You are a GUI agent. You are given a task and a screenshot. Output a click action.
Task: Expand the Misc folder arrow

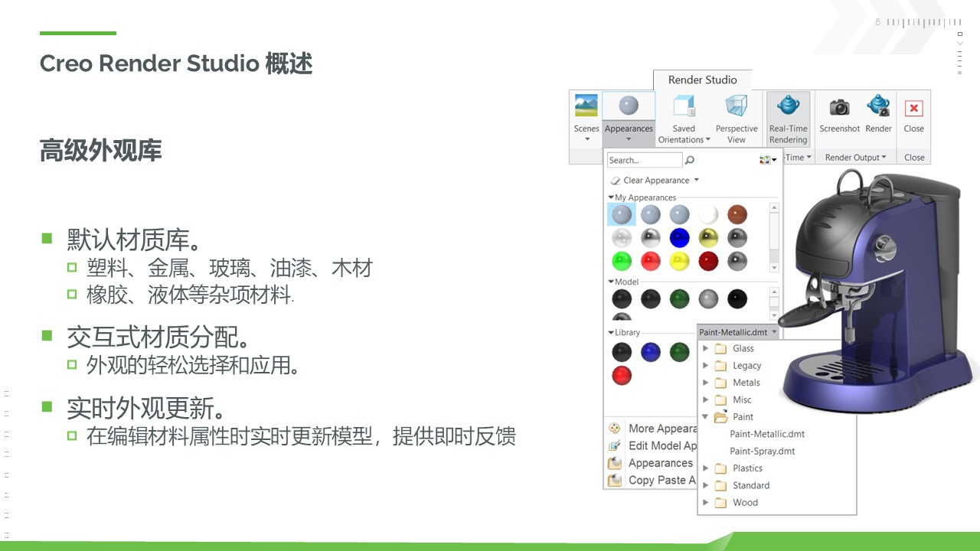click(706, 399)
